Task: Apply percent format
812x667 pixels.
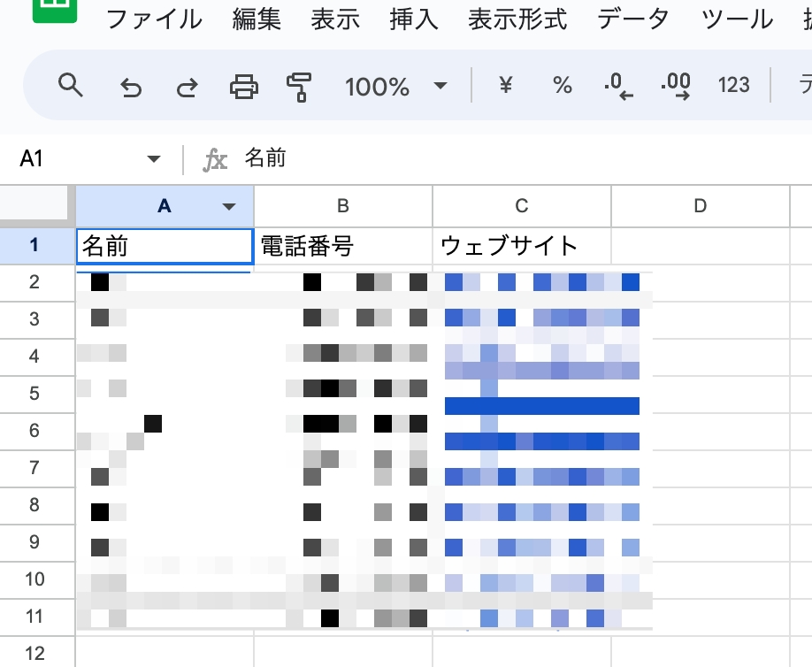Action: [x=563, y=85]
